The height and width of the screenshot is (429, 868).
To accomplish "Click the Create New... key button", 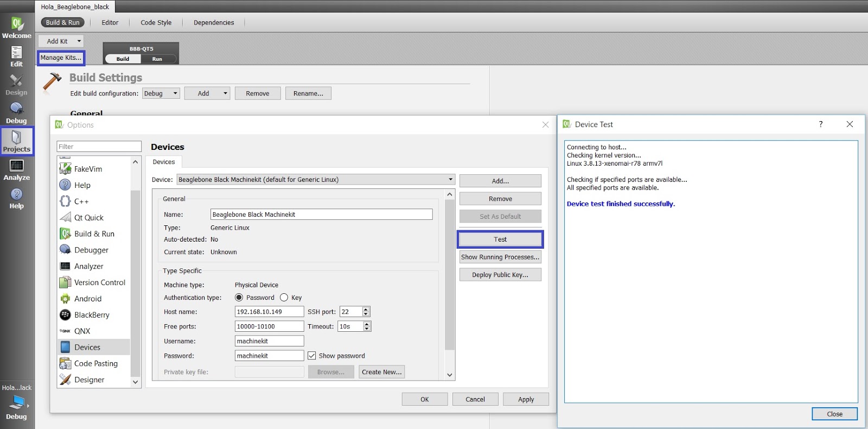I will 382,372.
